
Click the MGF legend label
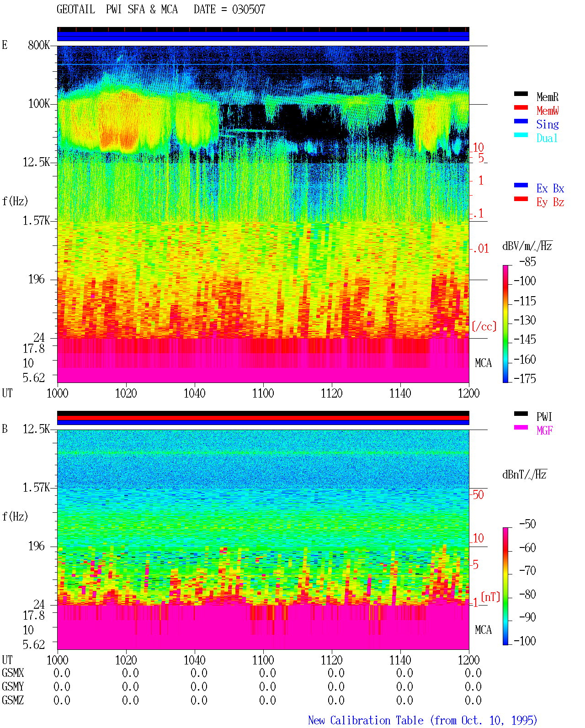click(545, 430)
